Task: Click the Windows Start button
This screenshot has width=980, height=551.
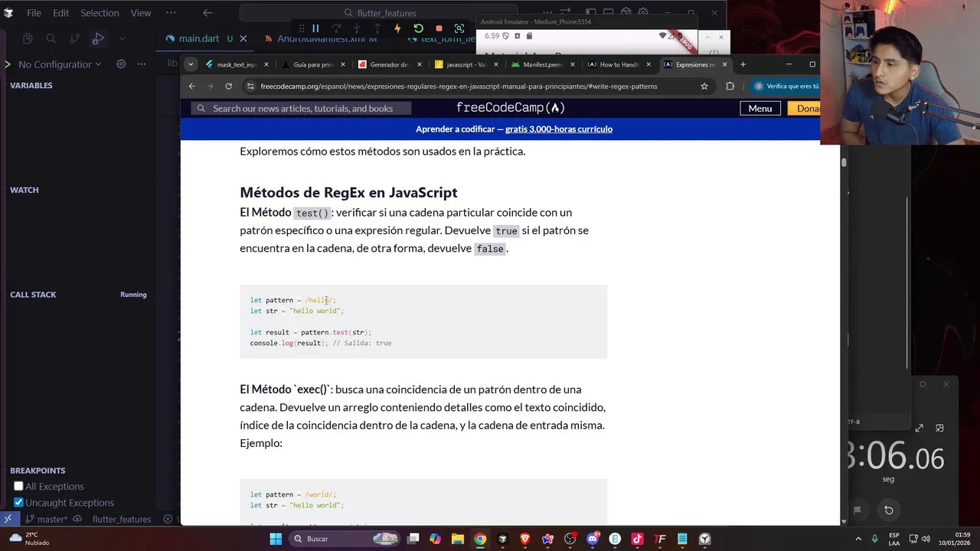Action: [276, 539]
